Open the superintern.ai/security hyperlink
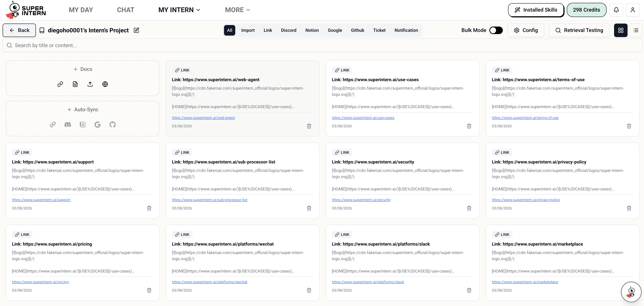The height and width of the screenshot is (306, 644). [x=361, y=200]
